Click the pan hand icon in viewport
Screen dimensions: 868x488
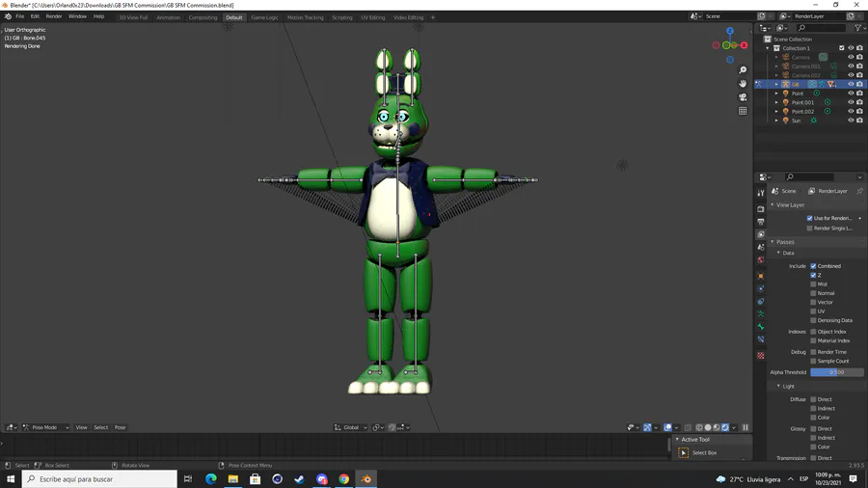point(743,84)
